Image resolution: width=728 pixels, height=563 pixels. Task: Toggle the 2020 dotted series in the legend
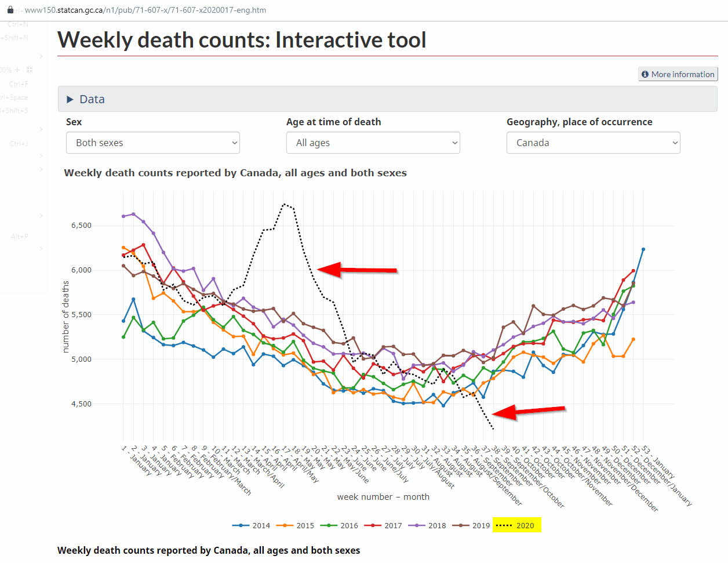point(516,525)
